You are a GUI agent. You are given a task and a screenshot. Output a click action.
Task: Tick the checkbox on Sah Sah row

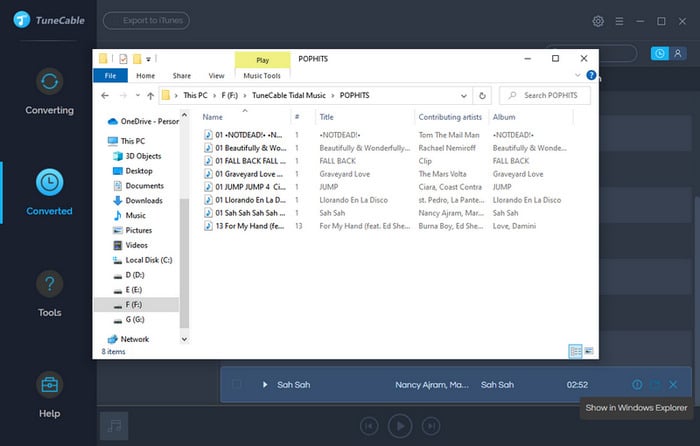(x=237, y=384)
